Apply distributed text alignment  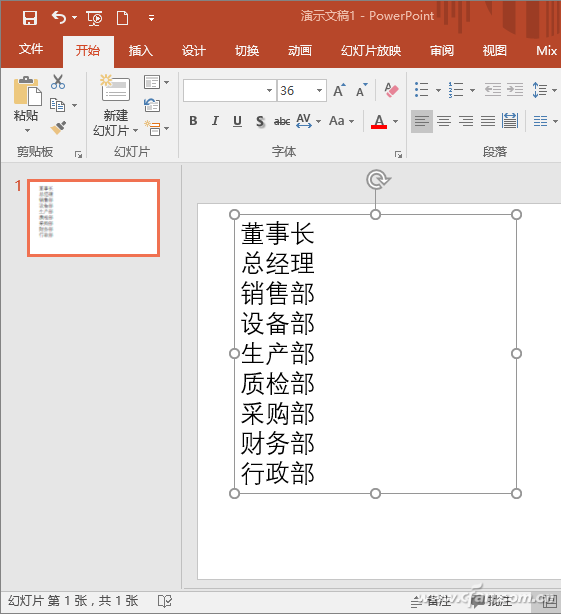(510, 121)
